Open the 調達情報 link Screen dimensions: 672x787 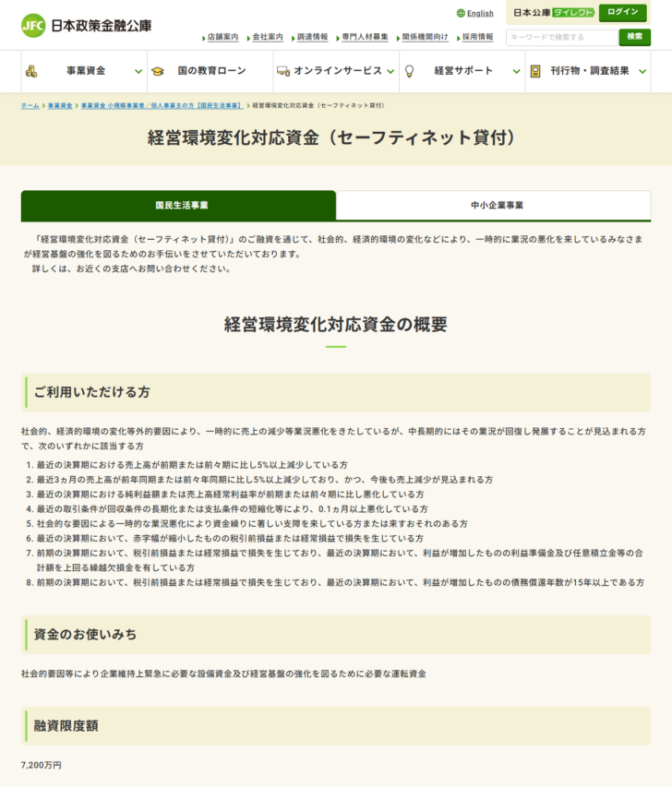(x=312, y=37)
